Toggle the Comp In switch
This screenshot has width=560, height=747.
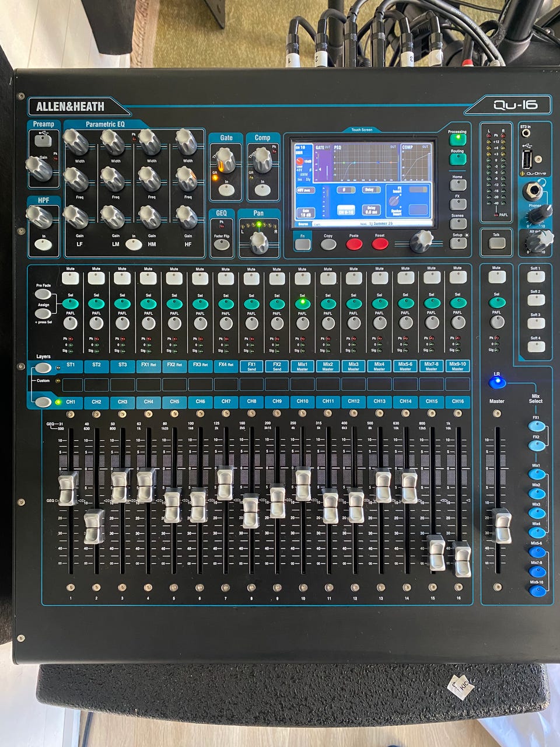click(262, 190)
